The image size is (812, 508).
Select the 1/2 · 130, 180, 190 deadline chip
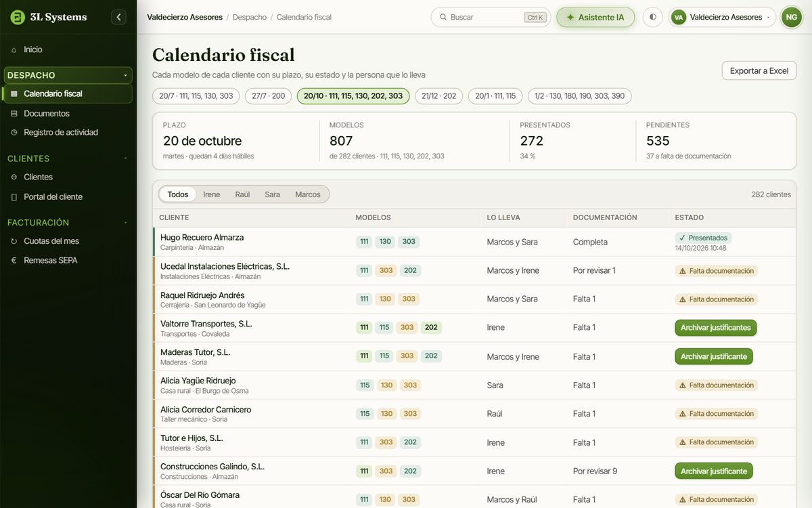580,96
